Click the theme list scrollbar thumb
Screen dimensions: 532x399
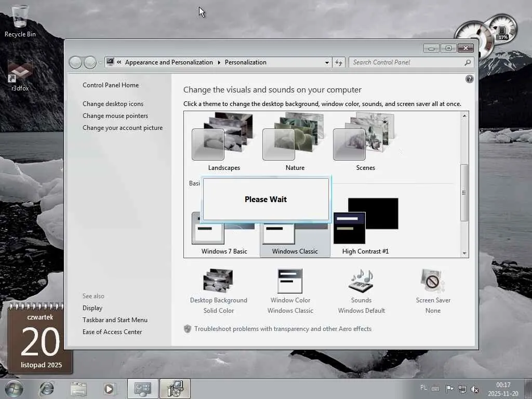tap(464, 192)
